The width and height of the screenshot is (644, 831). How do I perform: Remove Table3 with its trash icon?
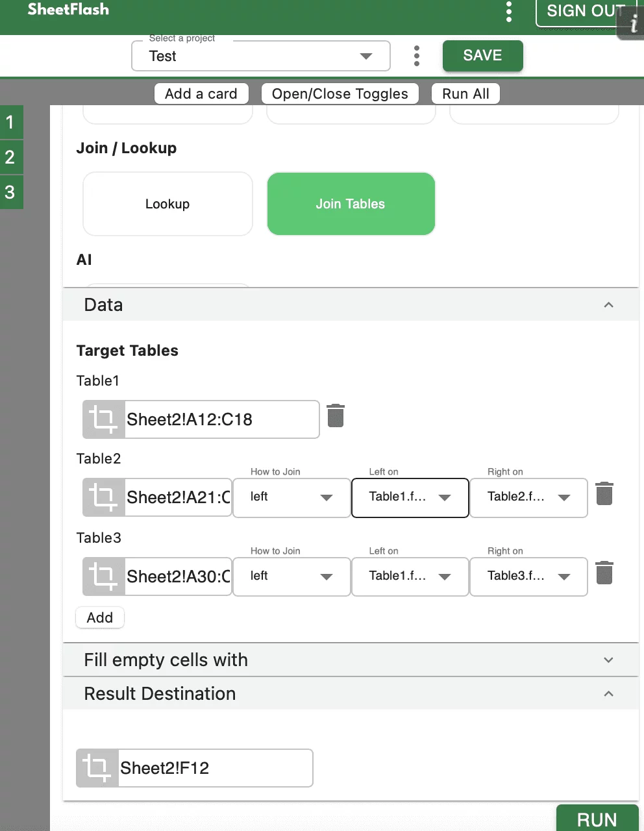[x=604, y=573]
